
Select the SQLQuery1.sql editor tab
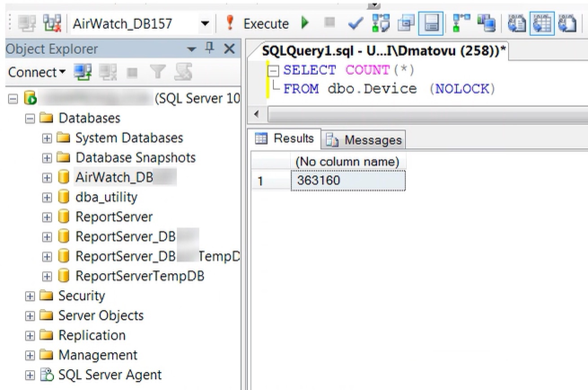383,51
